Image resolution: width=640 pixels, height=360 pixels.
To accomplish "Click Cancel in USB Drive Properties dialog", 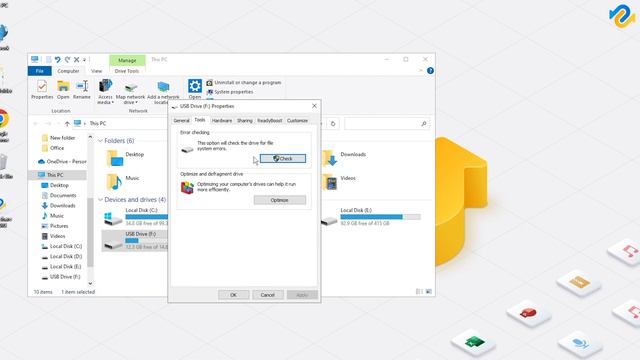I will [267, 295].
